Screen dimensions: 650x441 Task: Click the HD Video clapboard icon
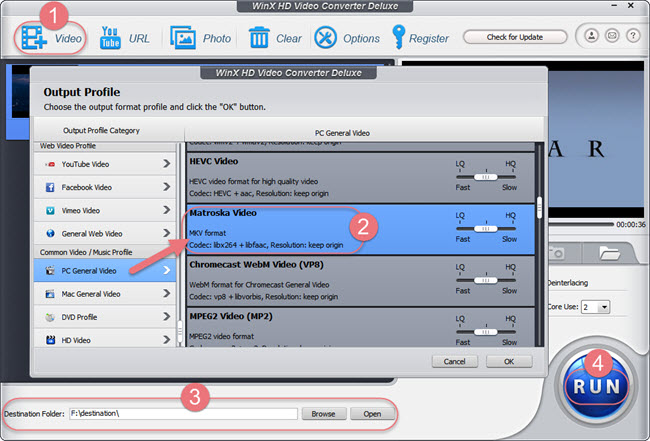(x=50, y=340)
